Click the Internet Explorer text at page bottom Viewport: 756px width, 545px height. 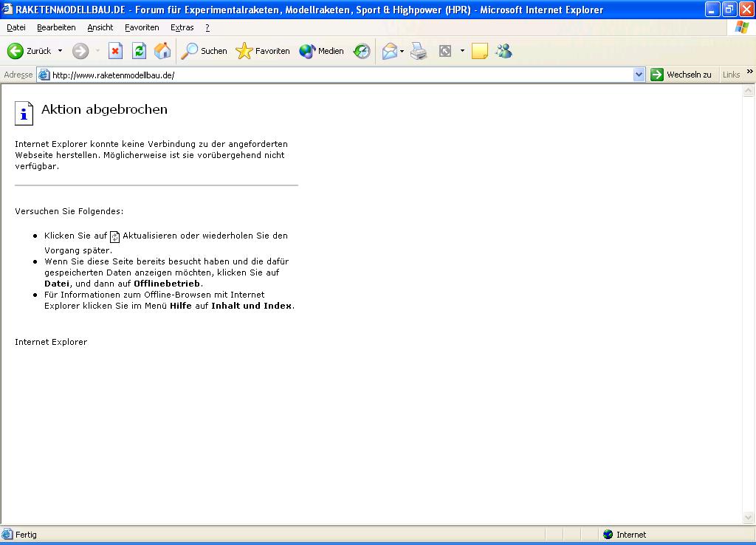point(51,342)
